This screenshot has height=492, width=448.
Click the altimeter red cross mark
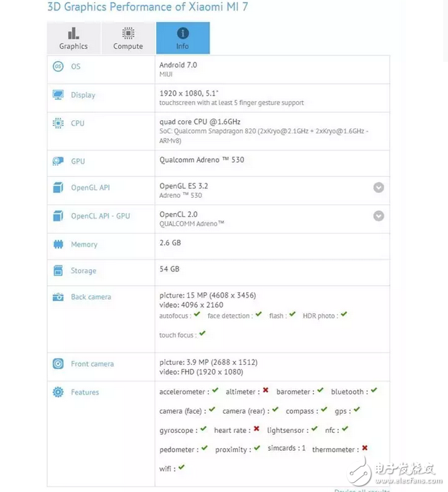(265, 391)
